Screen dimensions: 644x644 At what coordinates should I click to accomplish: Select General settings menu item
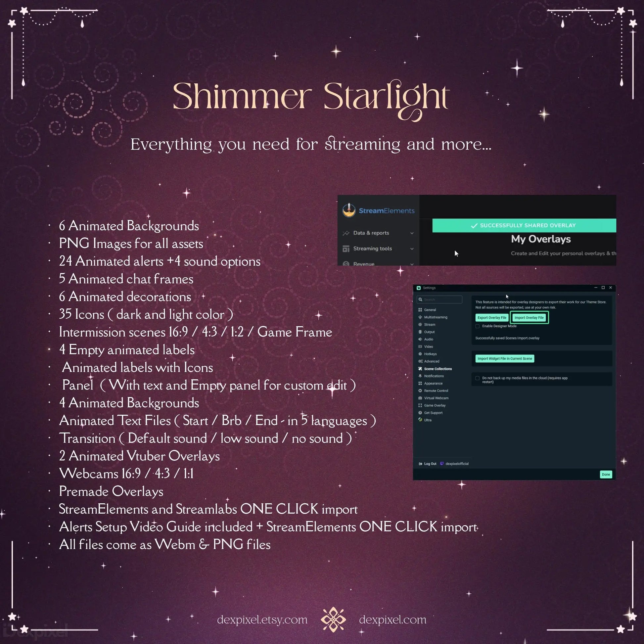pyautogui.click(x=429, y=310)
